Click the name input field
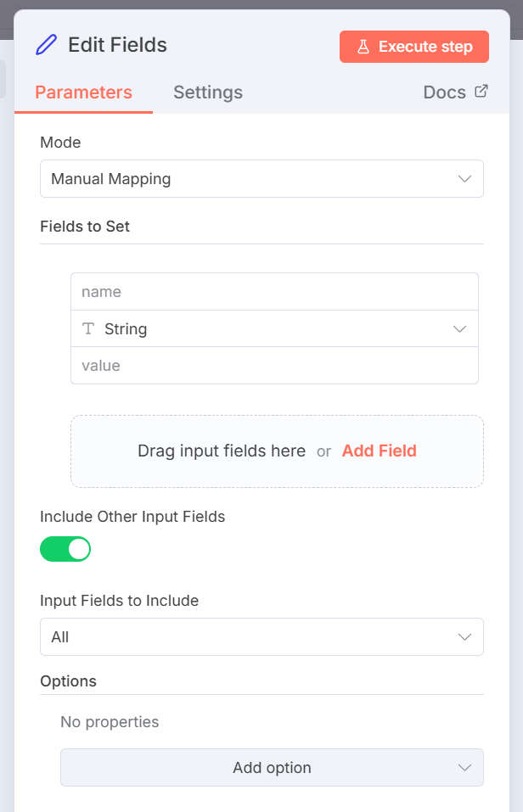This screenshot has height=812, width=523. (x=274, y=292)
